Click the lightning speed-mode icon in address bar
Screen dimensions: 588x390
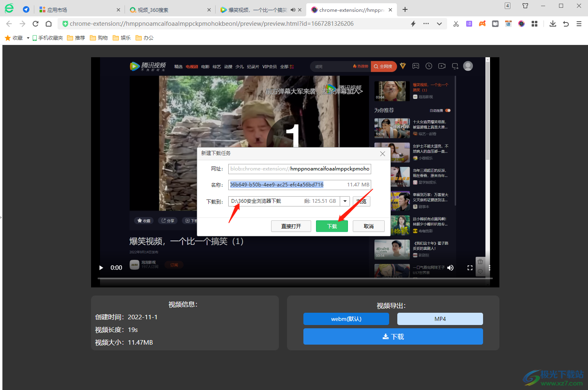click(x=413, y=24)
